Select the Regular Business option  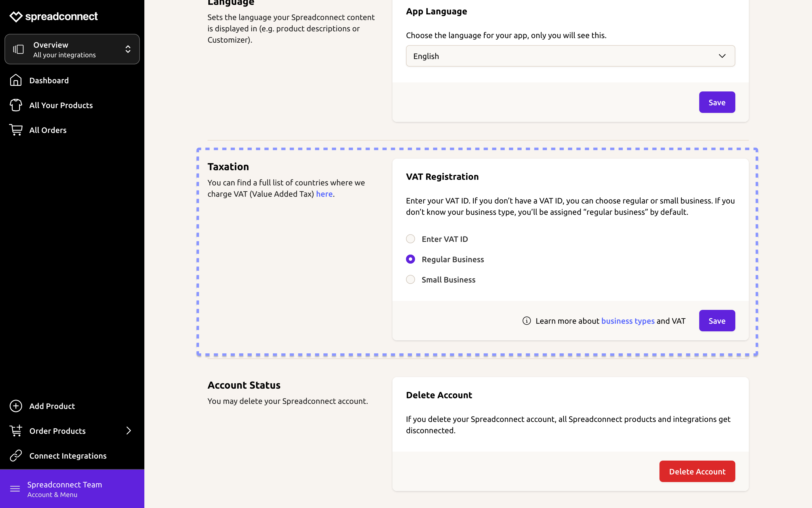[x=410, y=259]
